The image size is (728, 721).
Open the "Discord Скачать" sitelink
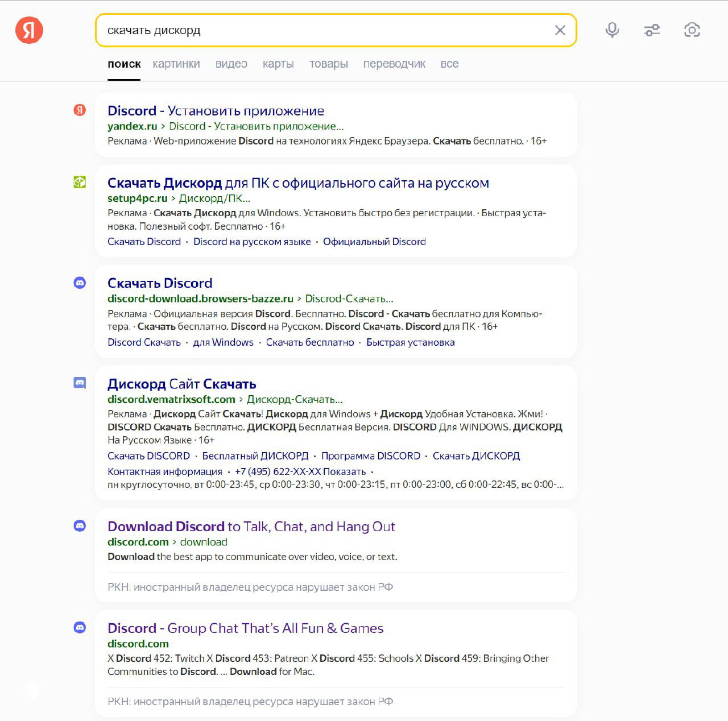click(144, 342)
